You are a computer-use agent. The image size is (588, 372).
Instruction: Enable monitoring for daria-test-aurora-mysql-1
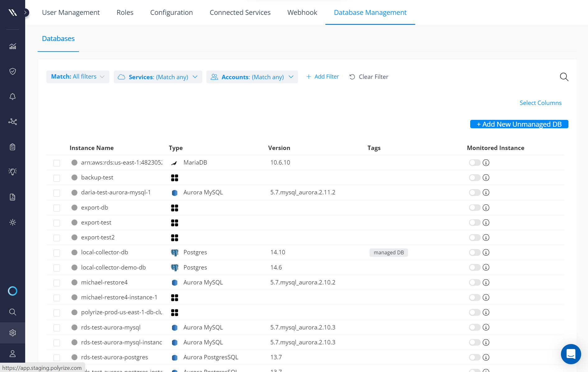(475, 193)
